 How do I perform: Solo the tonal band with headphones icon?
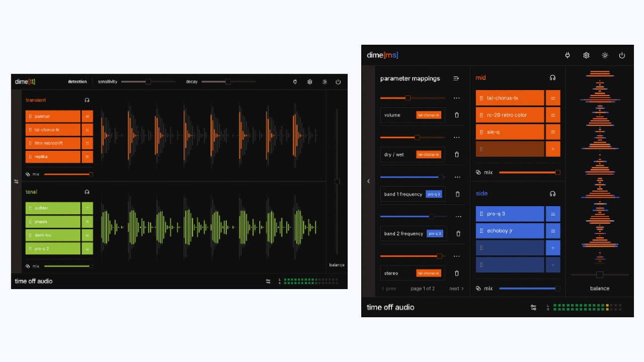coord(87,192)
